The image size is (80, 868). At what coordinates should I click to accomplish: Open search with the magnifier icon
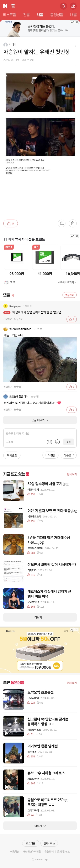click(x=63, y=6)
